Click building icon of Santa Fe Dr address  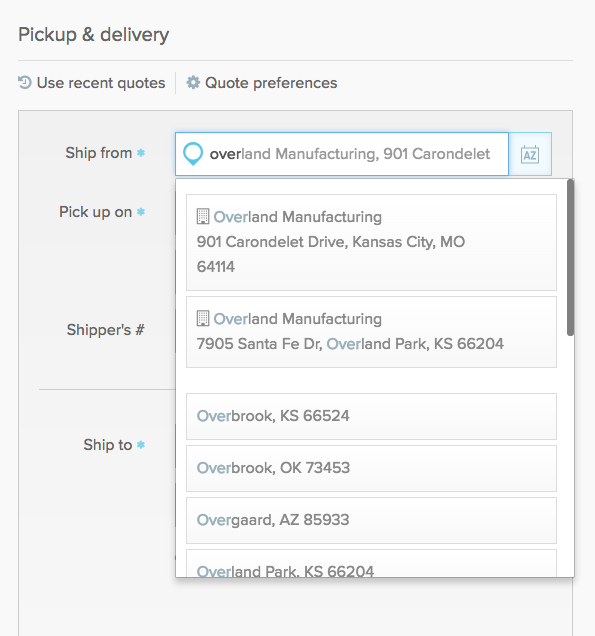(x=203, y=318)
